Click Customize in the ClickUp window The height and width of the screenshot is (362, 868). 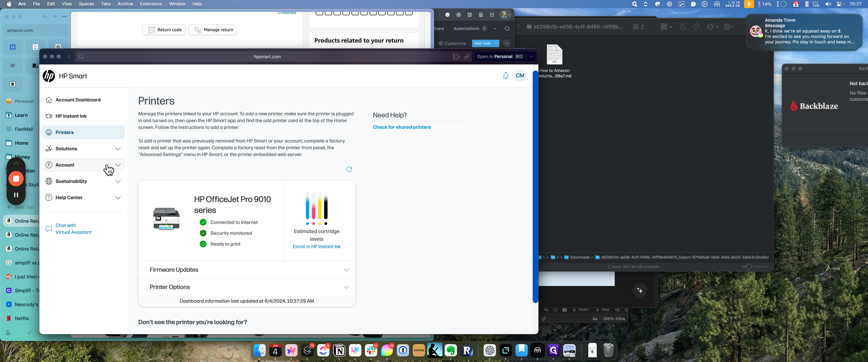pyautogui.click(x=452, y=43)
